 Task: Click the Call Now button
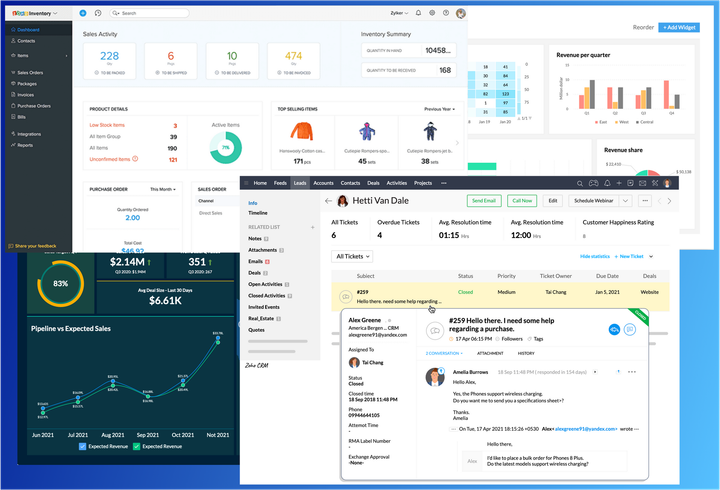[x=522, y=201]
